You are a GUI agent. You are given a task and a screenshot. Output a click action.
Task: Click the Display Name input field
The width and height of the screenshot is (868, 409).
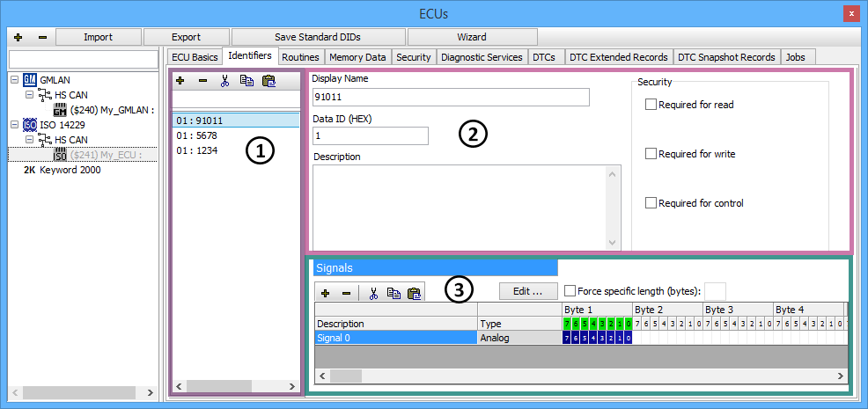tap(450, 97)
